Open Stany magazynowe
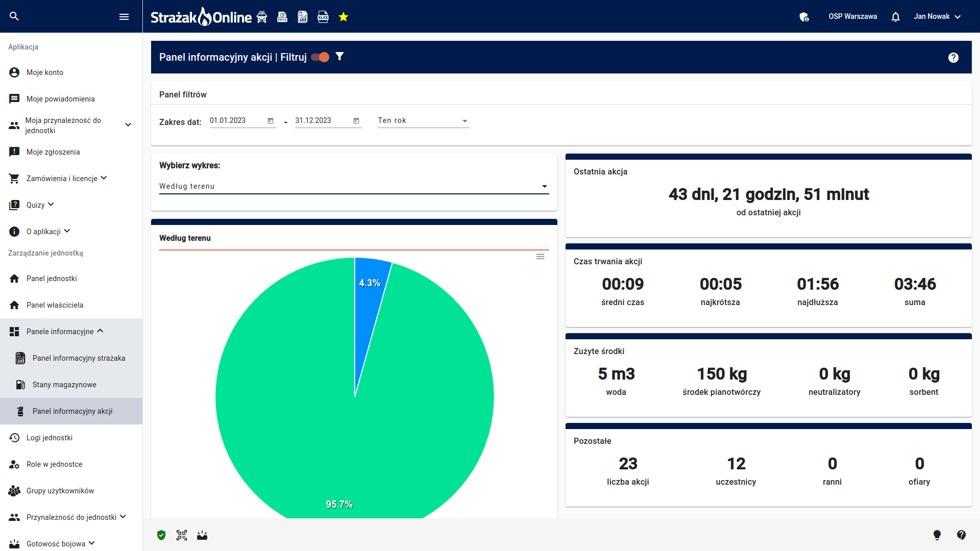The width and height of the screenshot is (980, 551). click(x=71, y=385)
